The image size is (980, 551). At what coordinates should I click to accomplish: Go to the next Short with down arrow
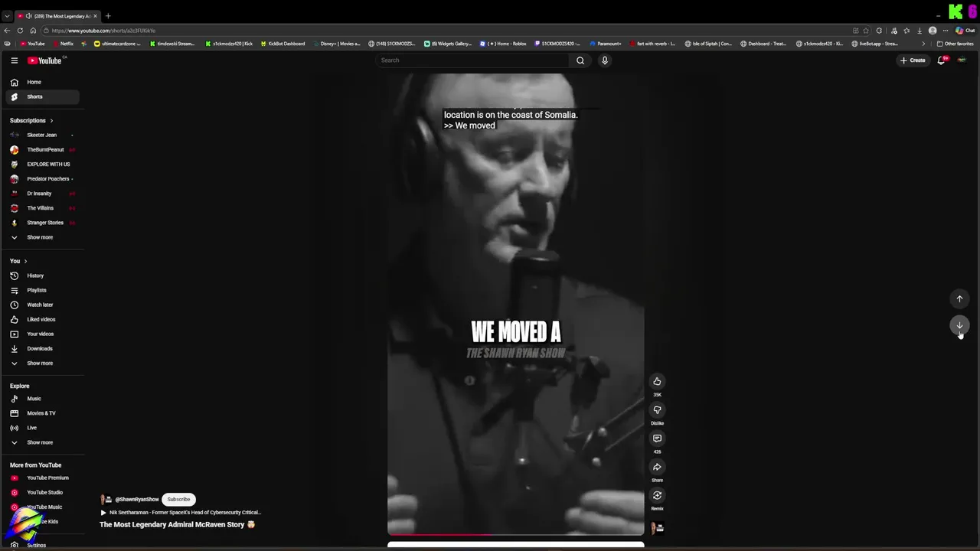[x=959, y=325]
